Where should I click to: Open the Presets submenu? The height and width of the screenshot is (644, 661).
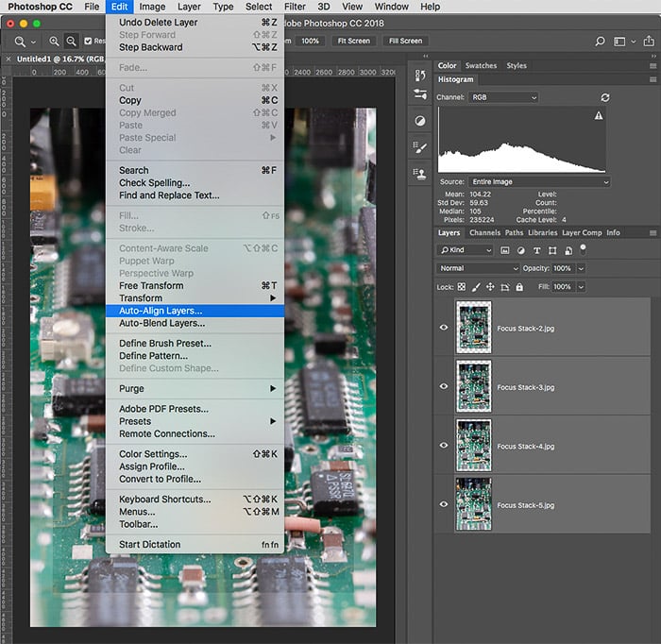pos(195,421)
